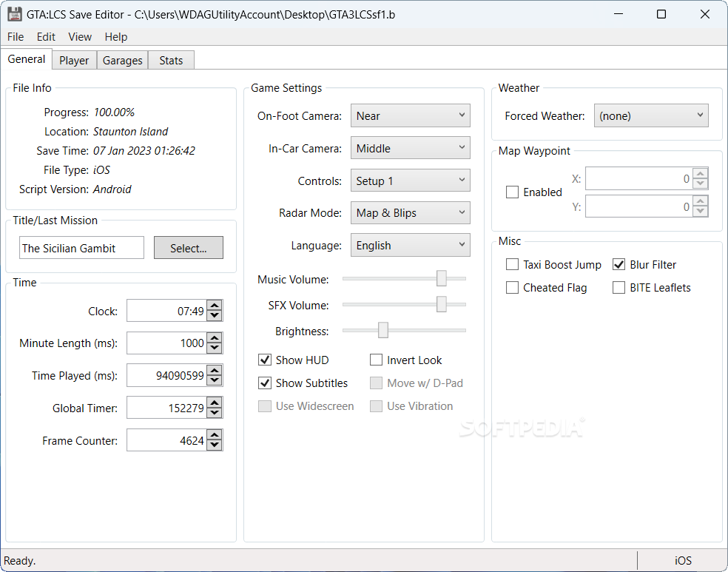Uncheck the Show Subtitles checkbox
The image size is (728, 572).
pyautogui.click(x=265, y=383)
